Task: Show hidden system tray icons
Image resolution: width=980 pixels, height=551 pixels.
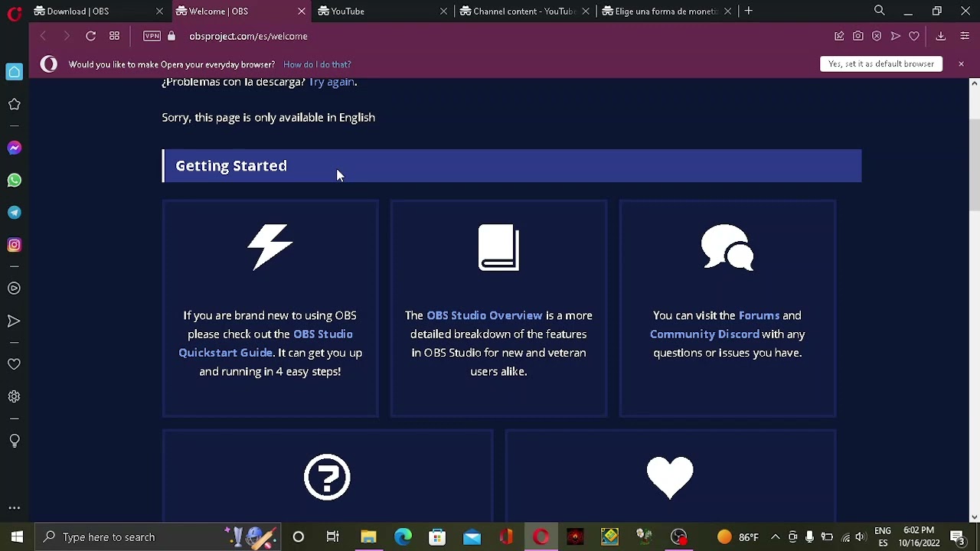Action: pos(775,537)
